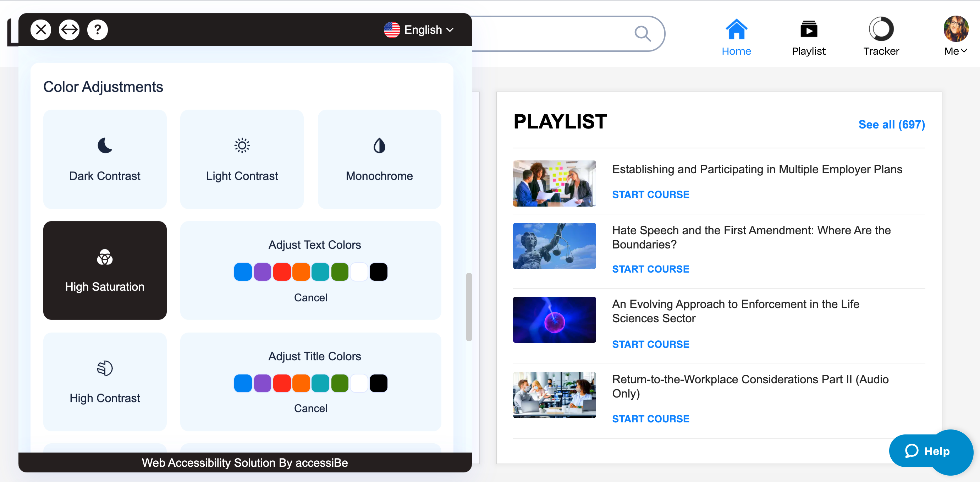
Task: Toggle High Contrast mode
Action: coord(105,382)
